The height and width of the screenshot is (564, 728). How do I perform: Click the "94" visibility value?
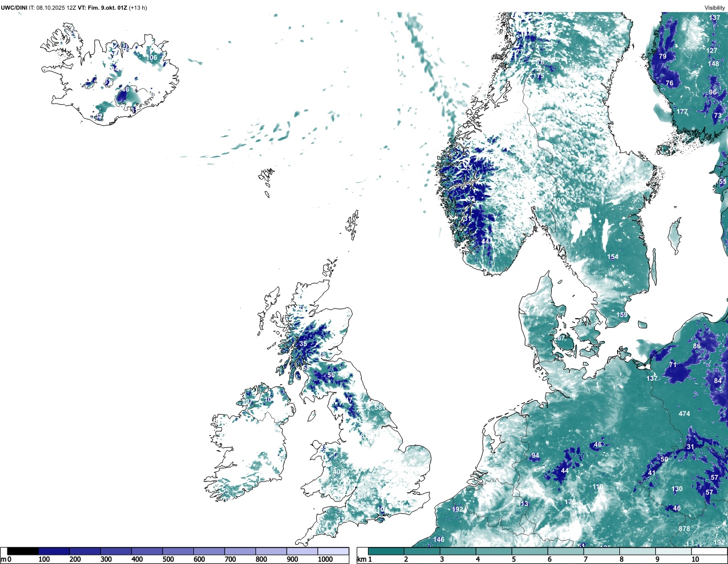click(535, 456)
